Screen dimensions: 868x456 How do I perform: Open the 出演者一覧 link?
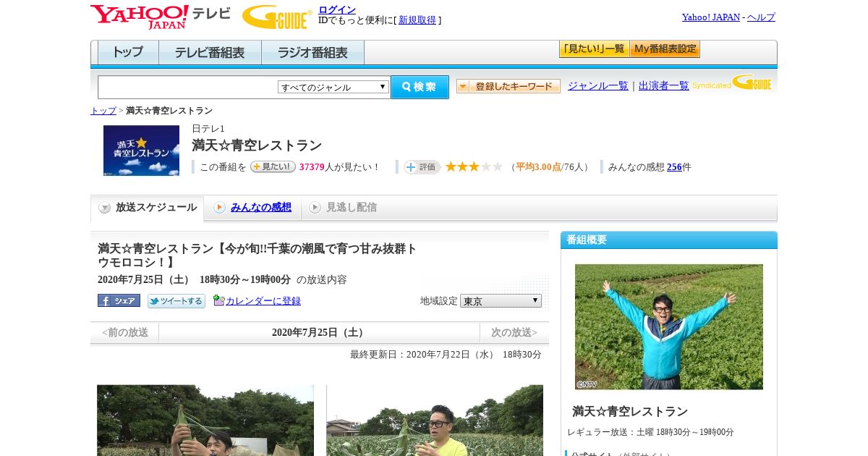pyautogui.click(x=664, y=86)
